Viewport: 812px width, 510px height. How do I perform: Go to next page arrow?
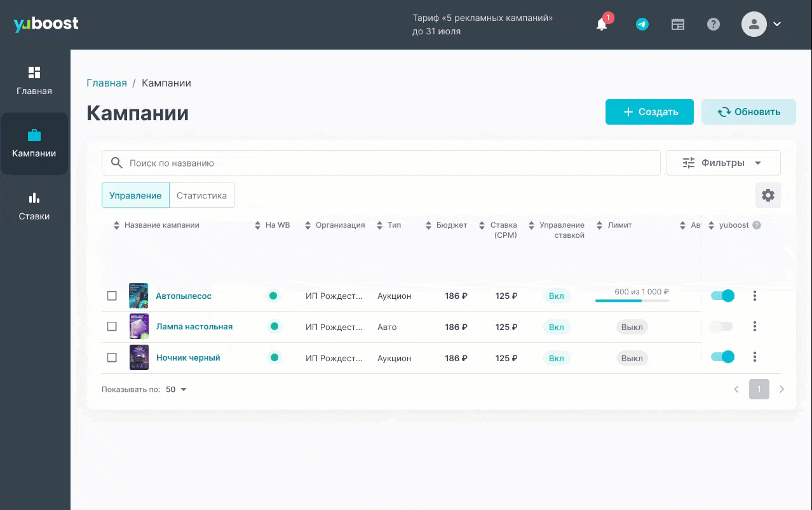pos(782,389)
